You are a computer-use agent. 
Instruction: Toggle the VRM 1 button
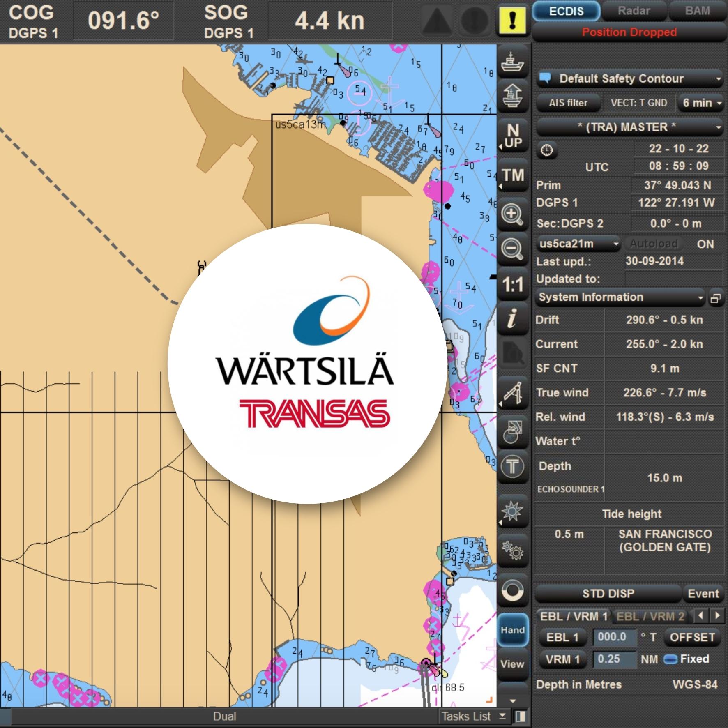[562, 660]
